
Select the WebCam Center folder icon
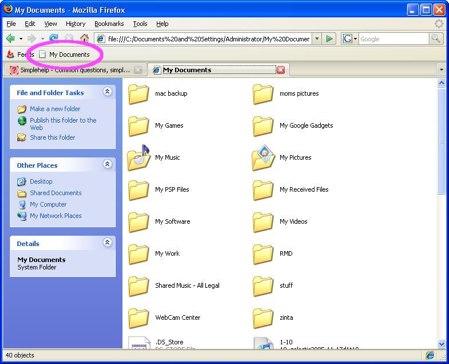138,318
